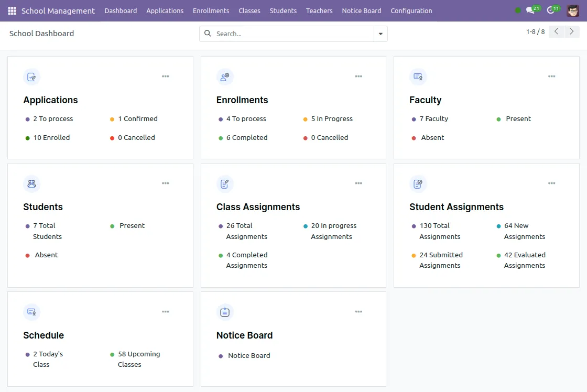Open the Configuration menu

411,11
